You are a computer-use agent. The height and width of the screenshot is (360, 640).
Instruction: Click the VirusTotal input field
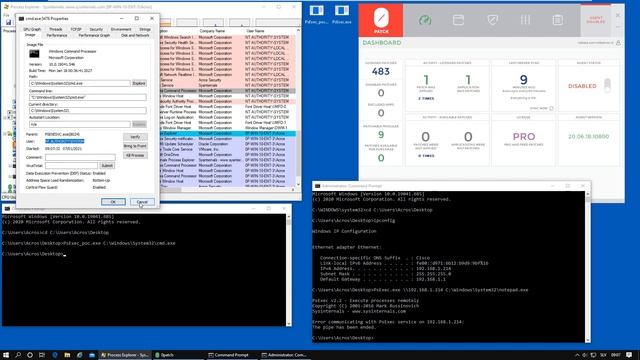click(x=71, y=166)
